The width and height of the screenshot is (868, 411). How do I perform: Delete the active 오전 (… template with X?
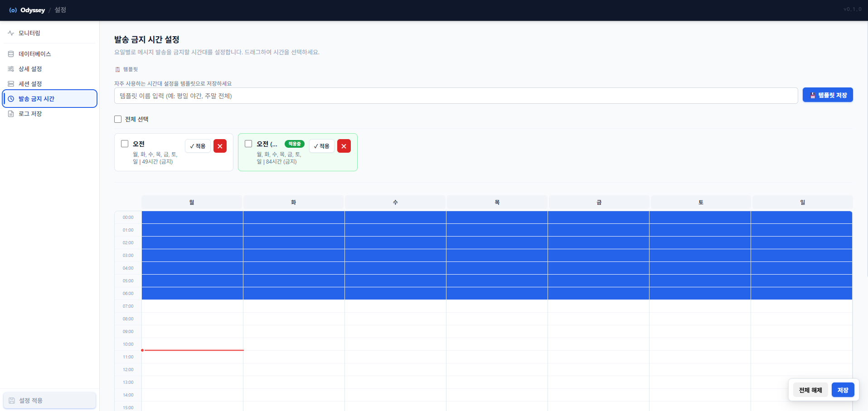(344, 146)
